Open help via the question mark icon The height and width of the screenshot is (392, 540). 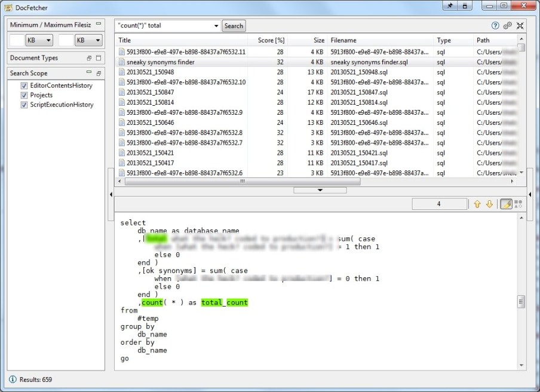point(495,26)
